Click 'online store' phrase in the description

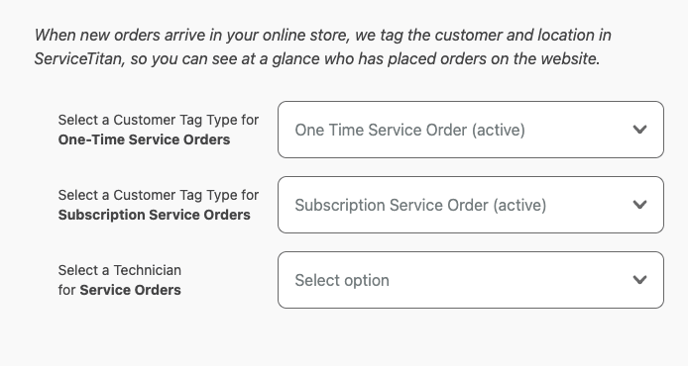pyautogui.click(x=306, y=35)
